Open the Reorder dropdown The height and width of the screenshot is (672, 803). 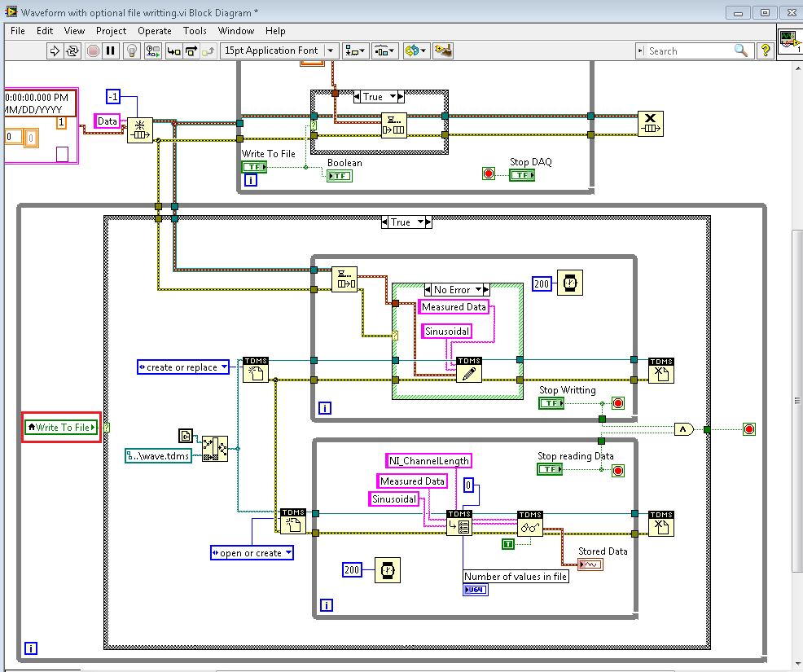416,51
